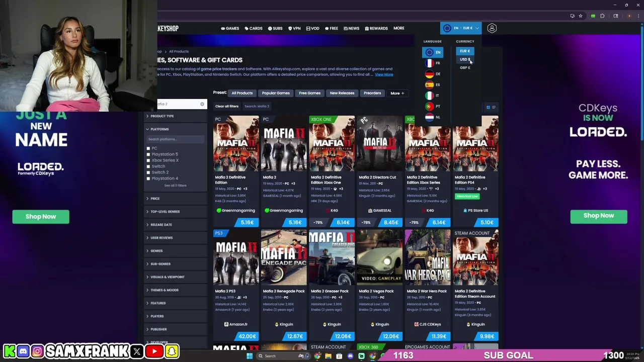Choose USD $ currency
Screen dimensions: 644x362
[465, 59]
